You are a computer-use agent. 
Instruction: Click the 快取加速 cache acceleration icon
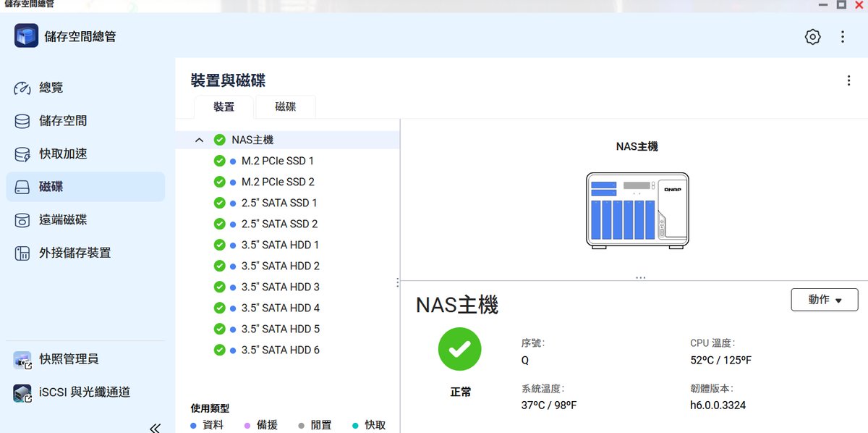(22, 154)
